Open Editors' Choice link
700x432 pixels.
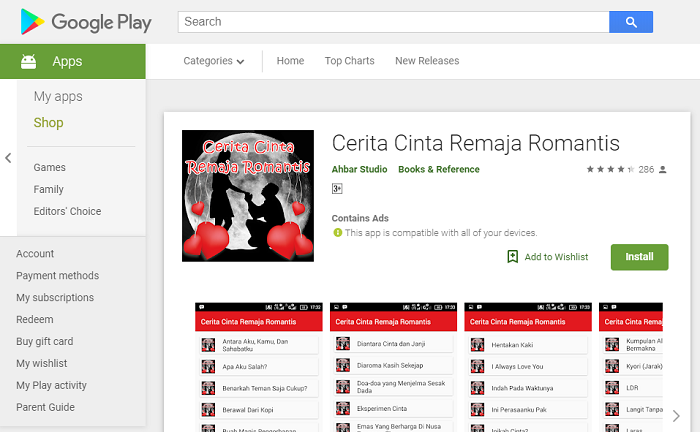[67, 211]
